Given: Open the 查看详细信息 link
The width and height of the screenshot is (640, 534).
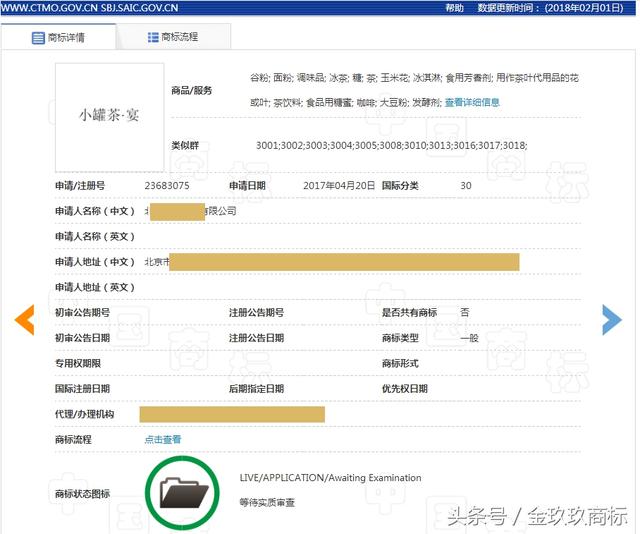Looking at the screenshot, I should 472,102.
